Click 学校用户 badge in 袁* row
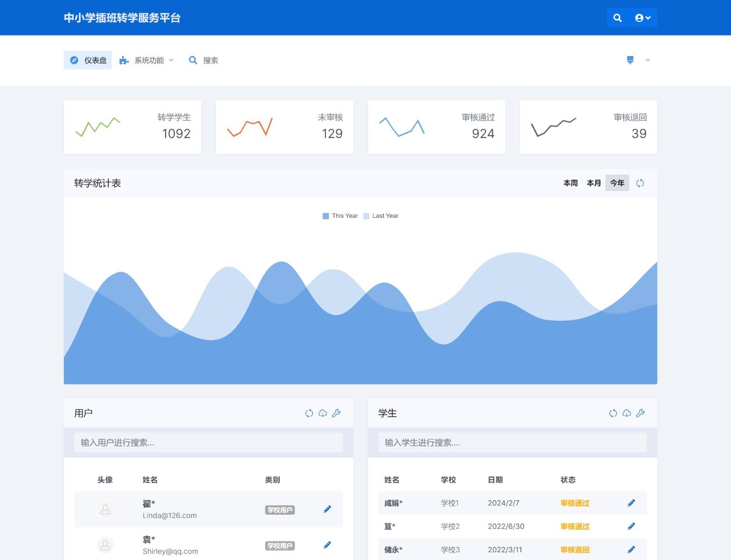Screen dimensions: 731x560 tap(280, 546)
